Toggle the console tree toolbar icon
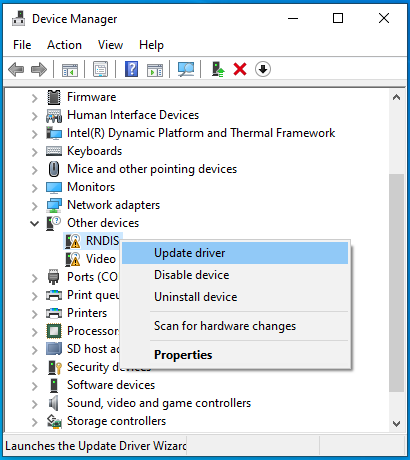 (x=70, y=70)
